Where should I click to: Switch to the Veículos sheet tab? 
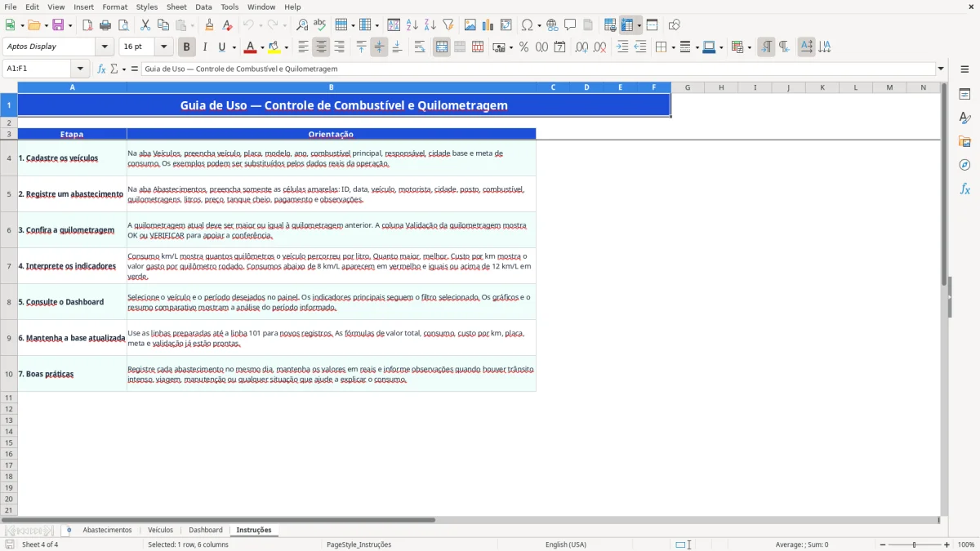(161, 530)
